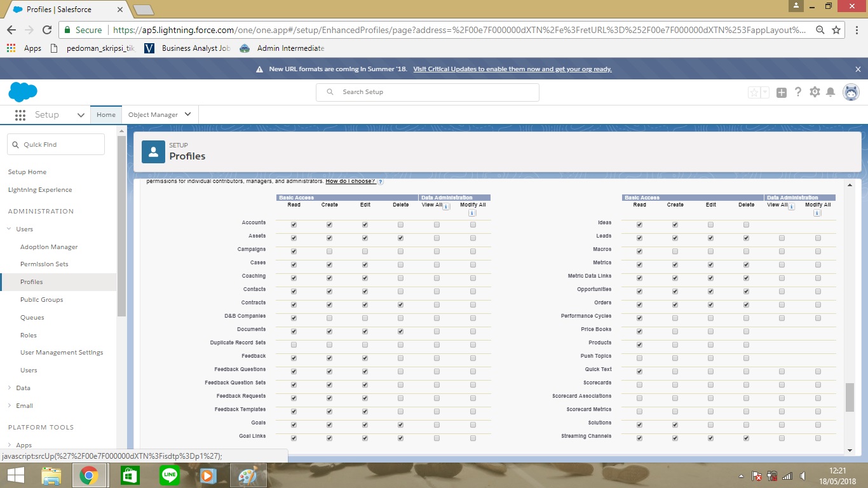868x488 pixels.
Task: Expand the Setup app dropdown chevron
Action: pyautogui.click(x=81, y=115)
